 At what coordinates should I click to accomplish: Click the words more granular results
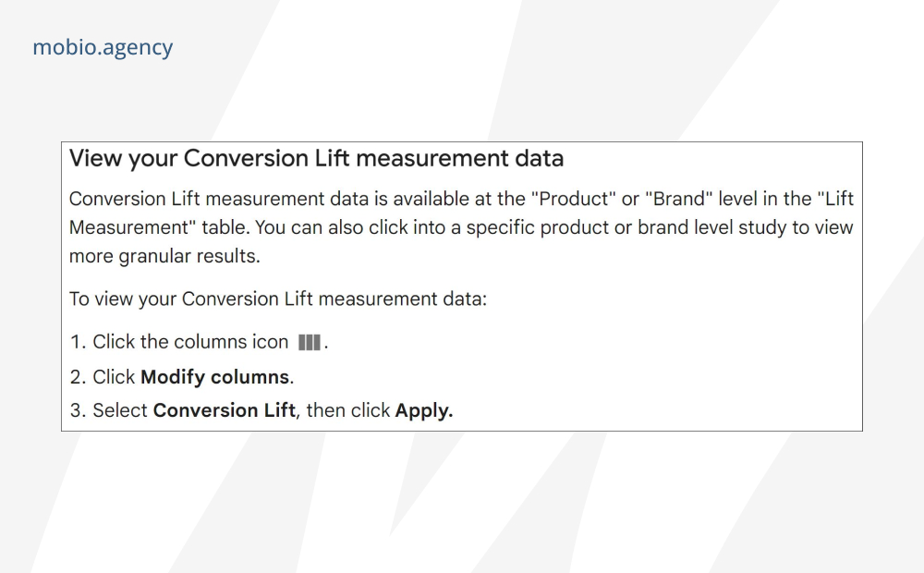click(x=164, y=256)
